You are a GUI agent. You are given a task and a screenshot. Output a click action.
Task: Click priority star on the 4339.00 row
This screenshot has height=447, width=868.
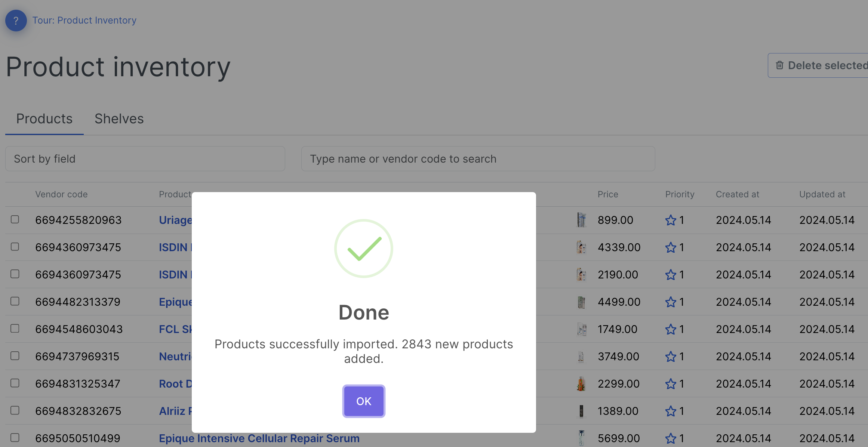[671, 247]
